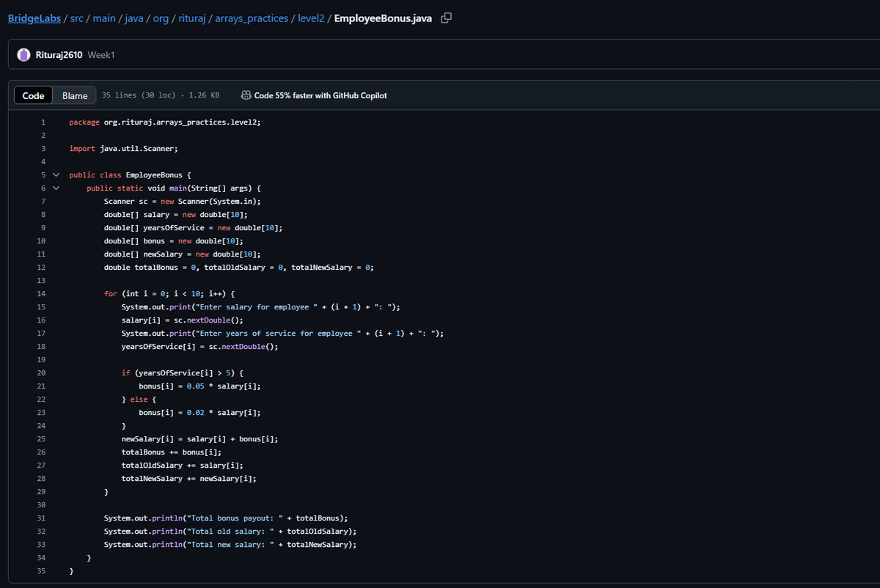Click the newSalary array declaration line
The width and height of the screenshot is (880, 588).
[182, 254]
